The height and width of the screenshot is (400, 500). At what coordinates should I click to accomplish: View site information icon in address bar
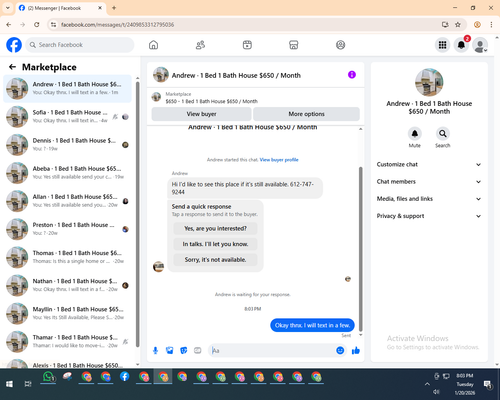click(53, 25)
